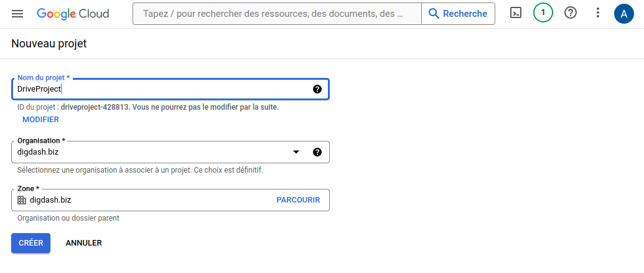644x273 pixels.
Task: Click PARCOURIR to browse zones
Action: click(x=298, y=200)
